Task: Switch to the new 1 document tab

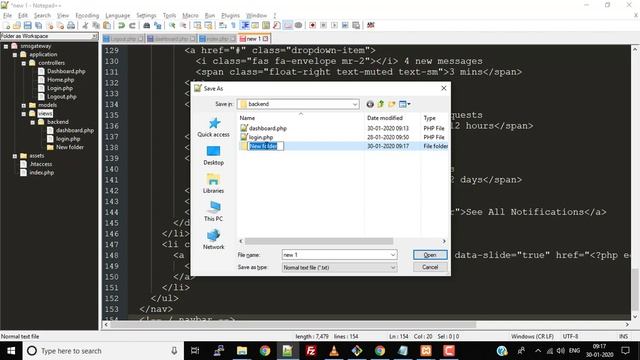Action: (253, 39)
